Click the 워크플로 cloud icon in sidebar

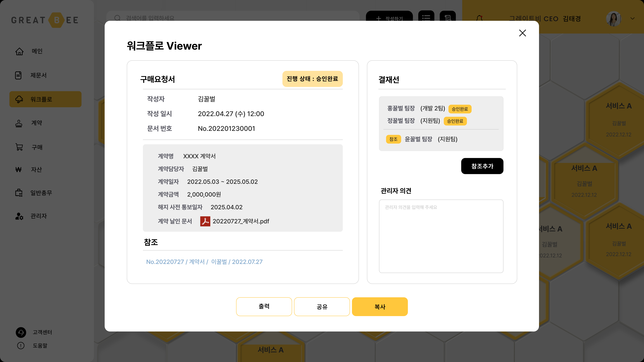tap(19, 99)
